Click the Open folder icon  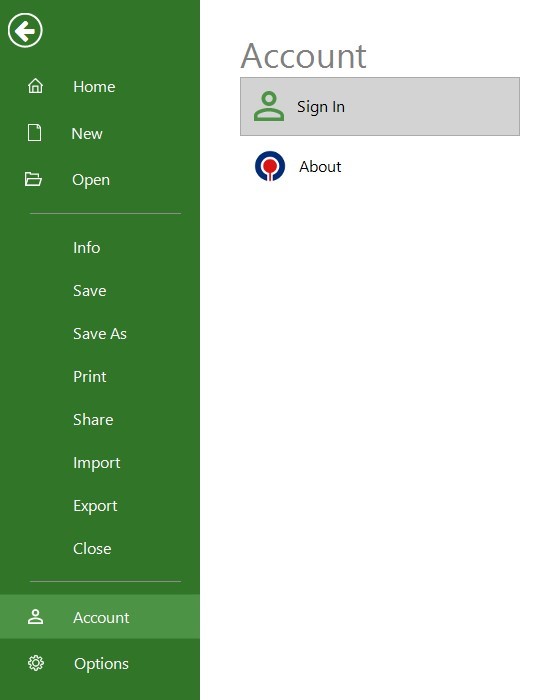point(33,179)
